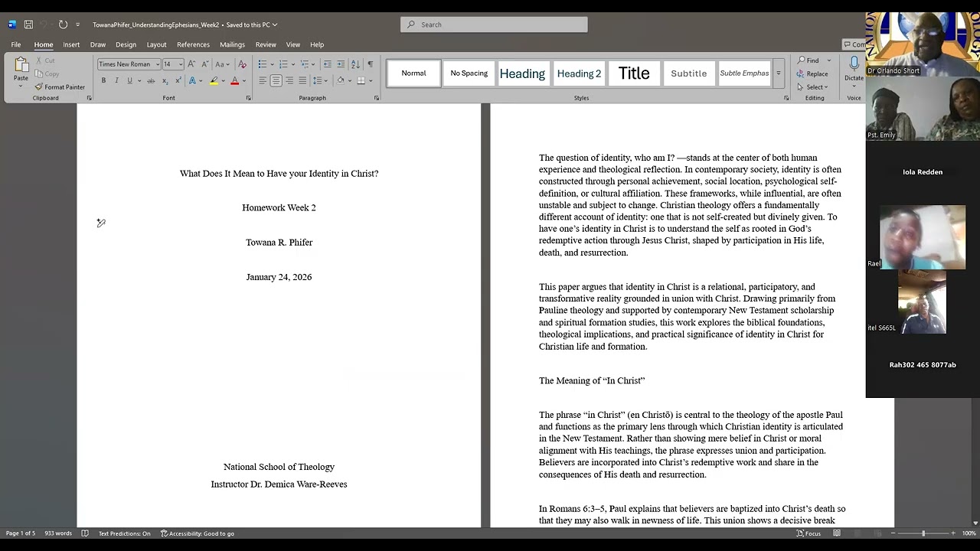Open the Select dropdown in Editing group
Screen dimensions: 980x551
pos(813,87)
